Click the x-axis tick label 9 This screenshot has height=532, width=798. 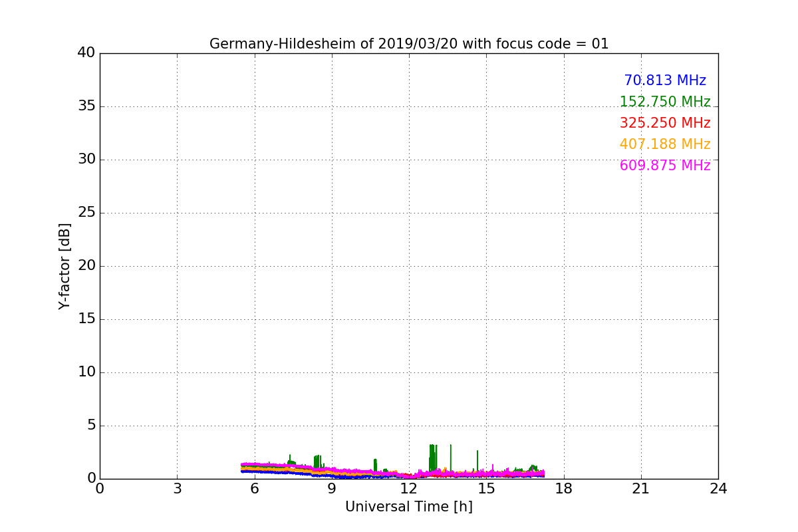click(x=332, y=488)
